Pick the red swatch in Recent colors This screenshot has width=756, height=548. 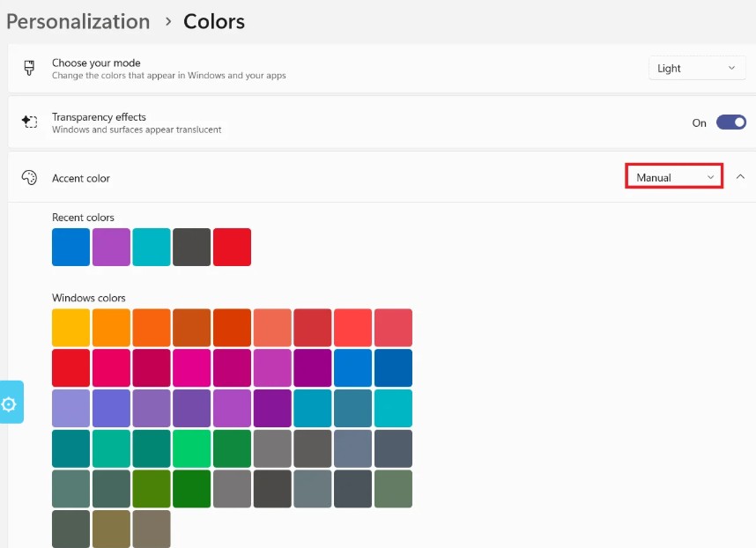[x=232, y=247]
